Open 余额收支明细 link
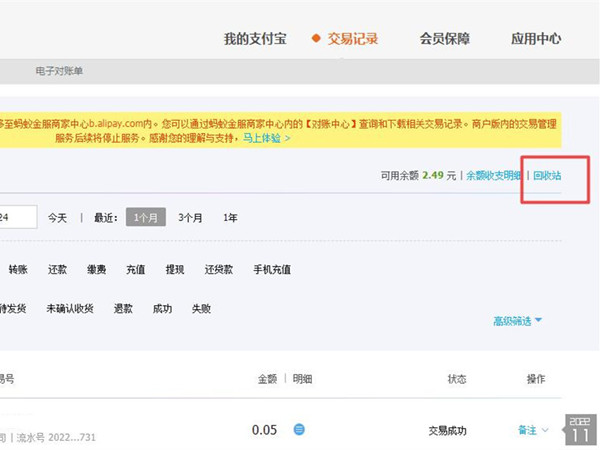The image size is (600, 450). pos(494,176)
